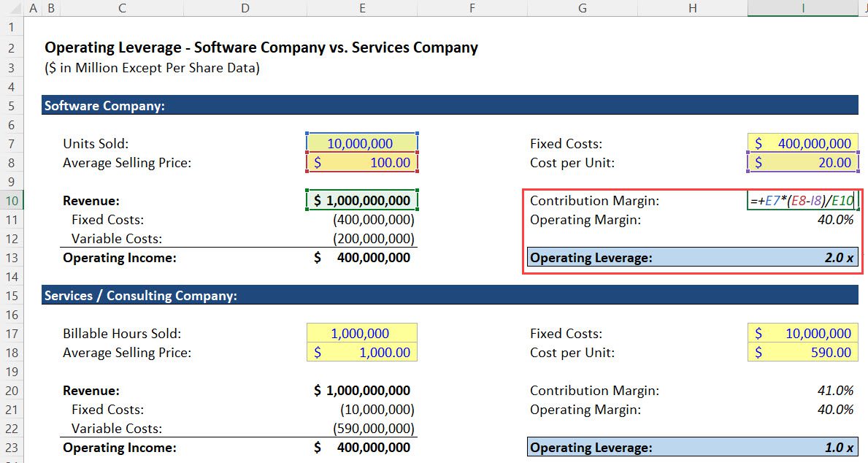This screenshot has height=463, width=868.
Task: Select the Software Fixed Costs cell $400,000,000
Action: coord(803,143)
